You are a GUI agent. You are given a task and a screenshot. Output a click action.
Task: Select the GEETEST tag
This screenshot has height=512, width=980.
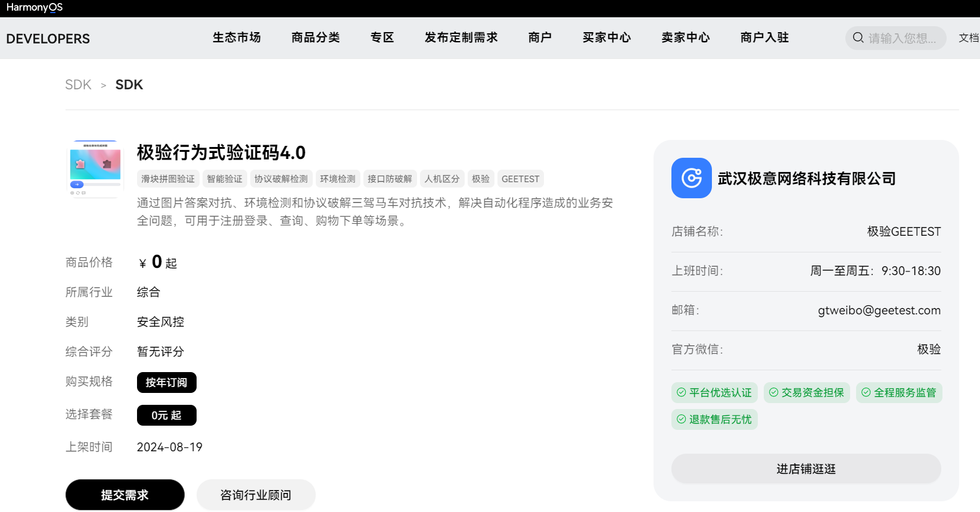(x=521, y=179)
